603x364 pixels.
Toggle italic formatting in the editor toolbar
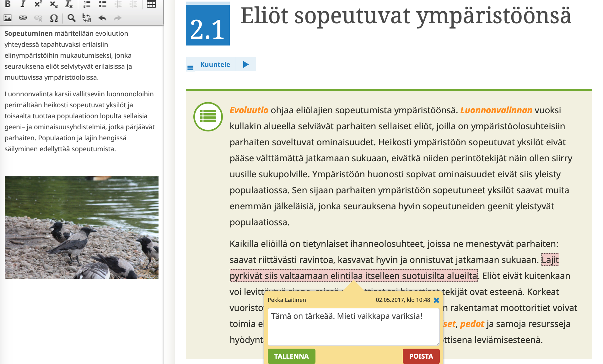23,4
